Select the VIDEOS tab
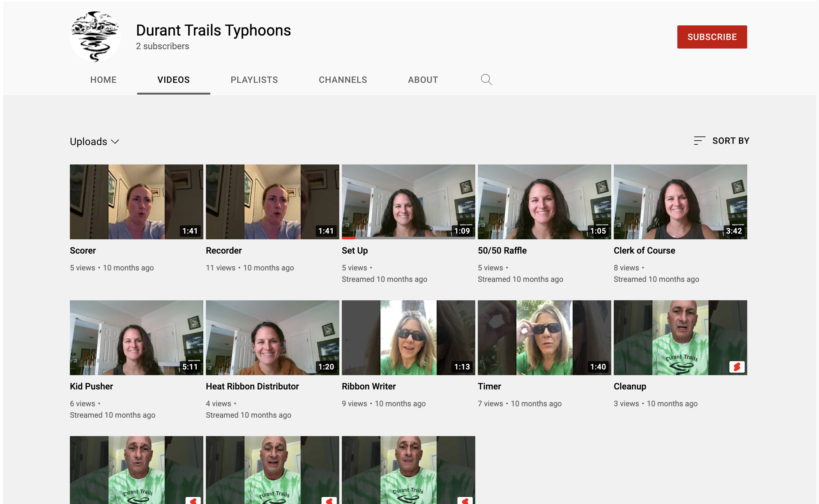 (173, 80)
